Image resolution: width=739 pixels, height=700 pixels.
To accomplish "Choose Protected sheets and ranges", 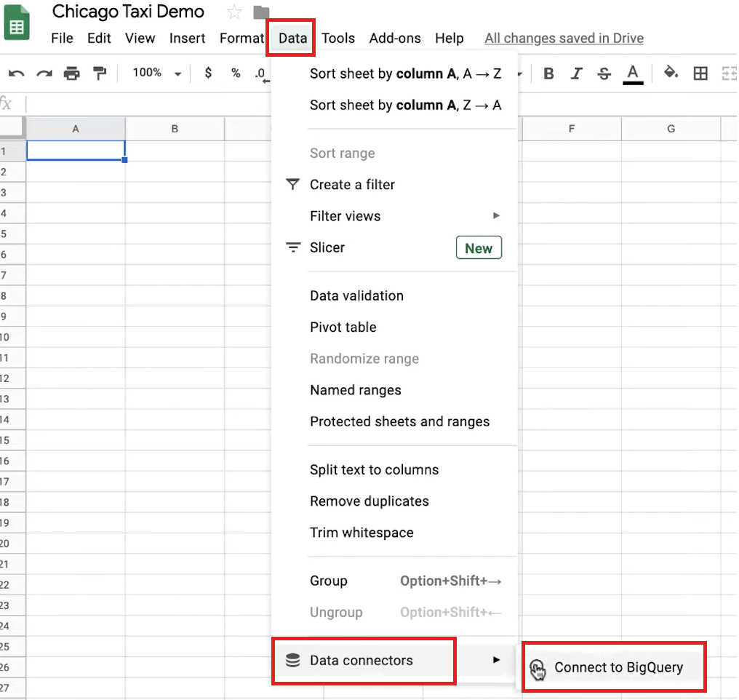I will [x=395, y=421].
